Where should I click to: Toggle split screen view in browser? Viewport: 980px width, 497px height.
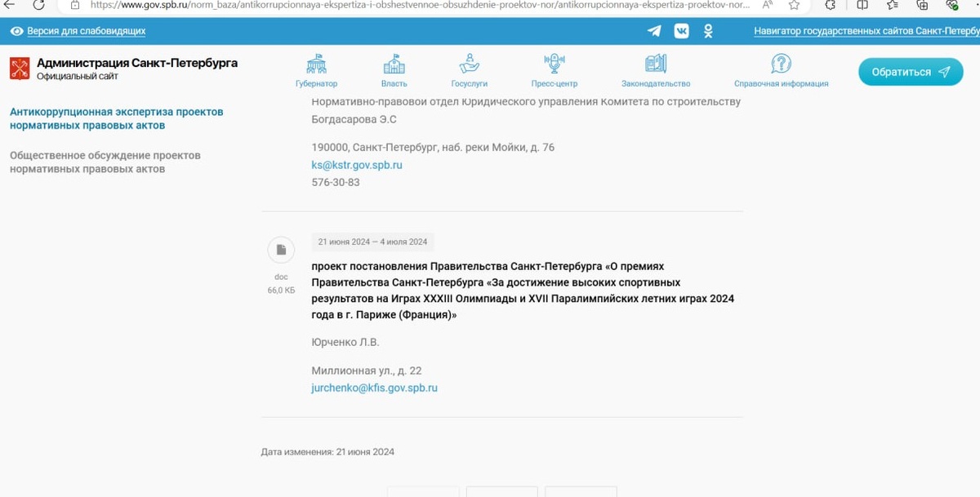coord(862,7)
